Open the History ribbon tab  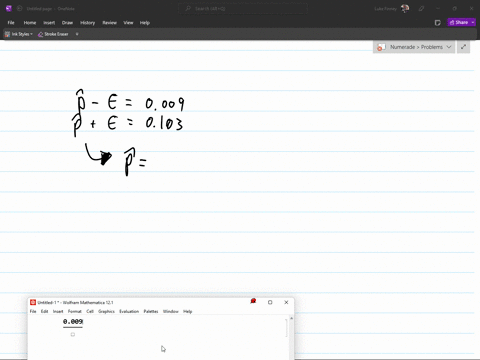pos(87,23)
